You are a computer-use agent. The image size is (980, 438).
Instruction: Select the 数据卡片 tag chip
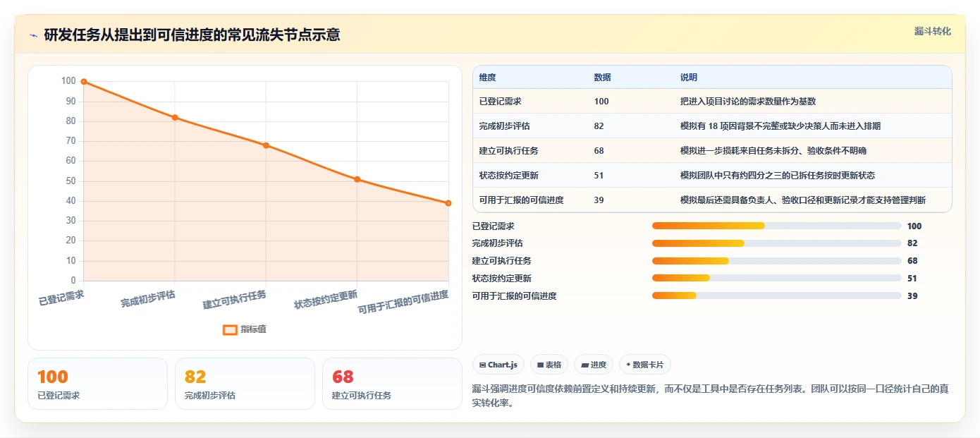(x=645, y=365)
